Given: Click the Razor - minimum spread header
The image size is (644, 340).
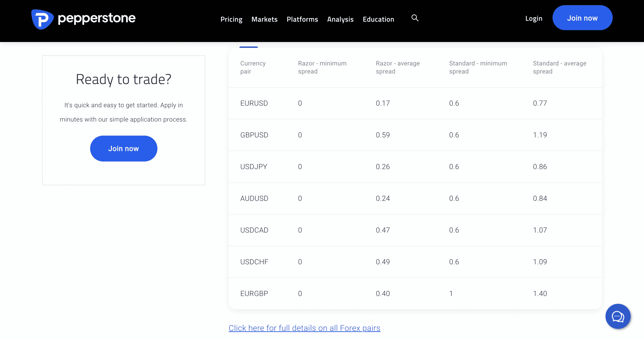Looking at the screenshot, I should click(322, 67).
